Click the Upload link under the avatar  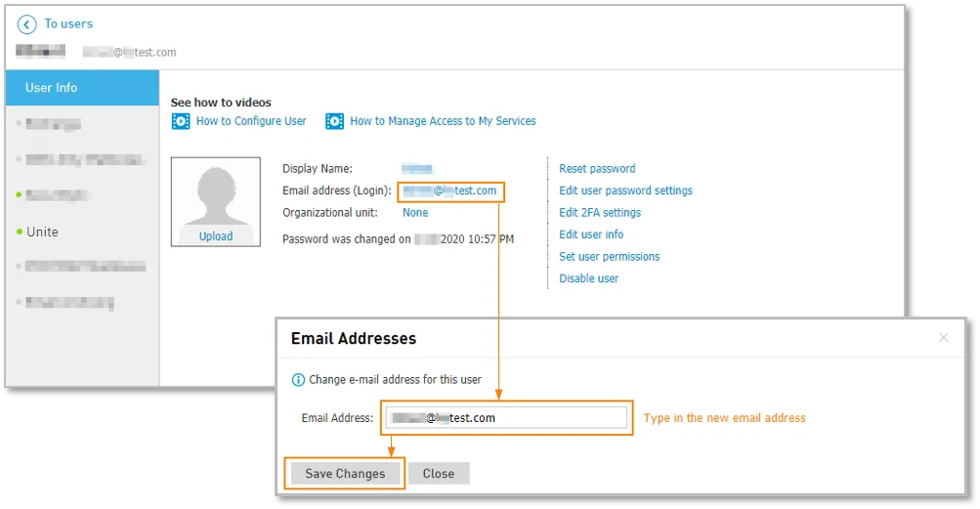pos(216,236)
